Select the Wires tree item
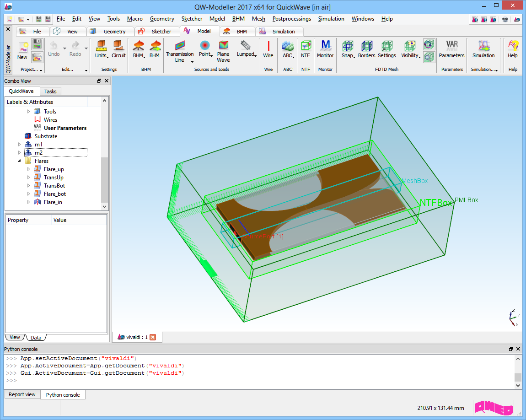 (x=50, y=120)
